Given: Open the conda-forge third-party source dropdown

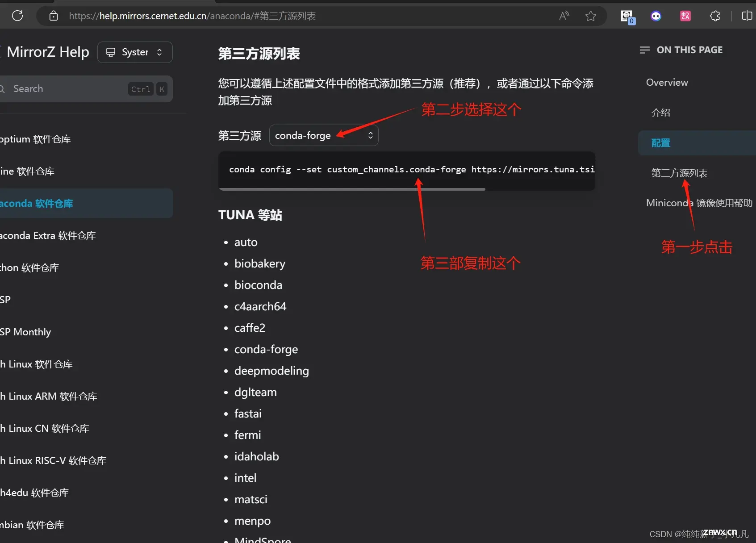Looking at the screenshot, I should click(x=324, y=135).
